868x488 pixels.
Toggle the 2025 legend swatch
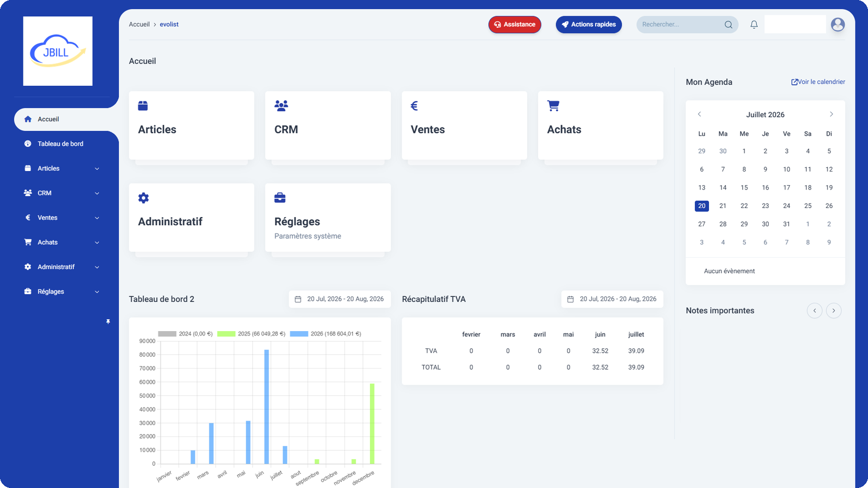(x=226, y=334)
